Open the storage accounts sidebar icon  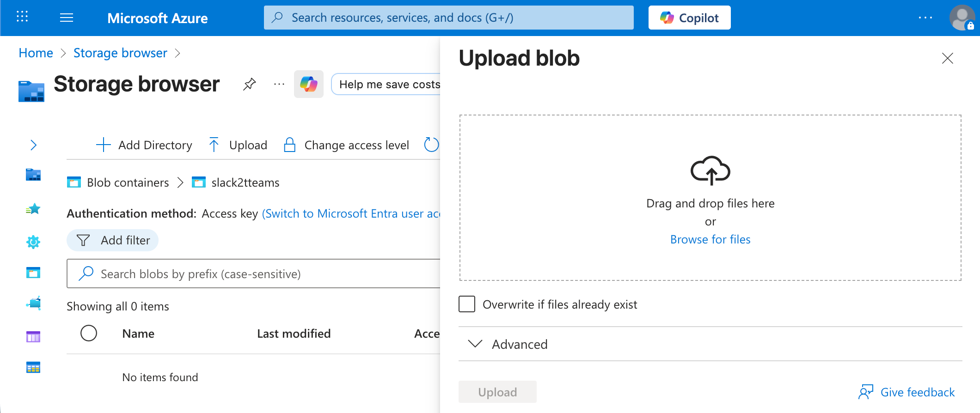[33, 175]
